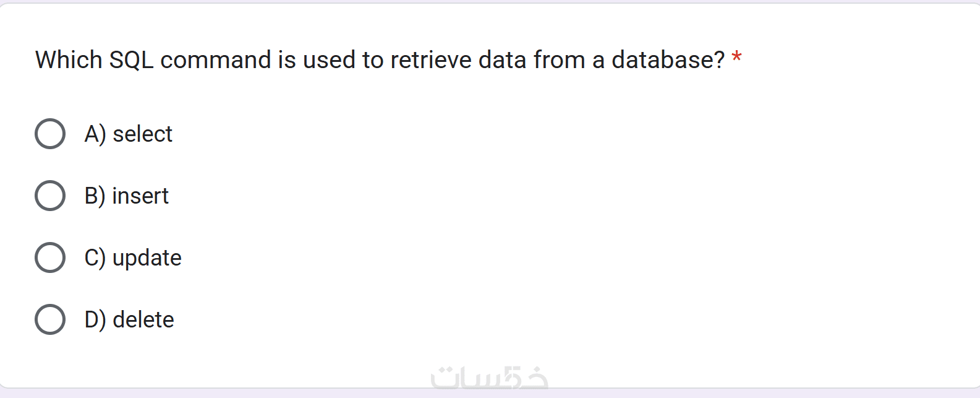The width and height of the screenshot is (980, 398).
Task: Mark the D) delete radio button
Action: 50,319
